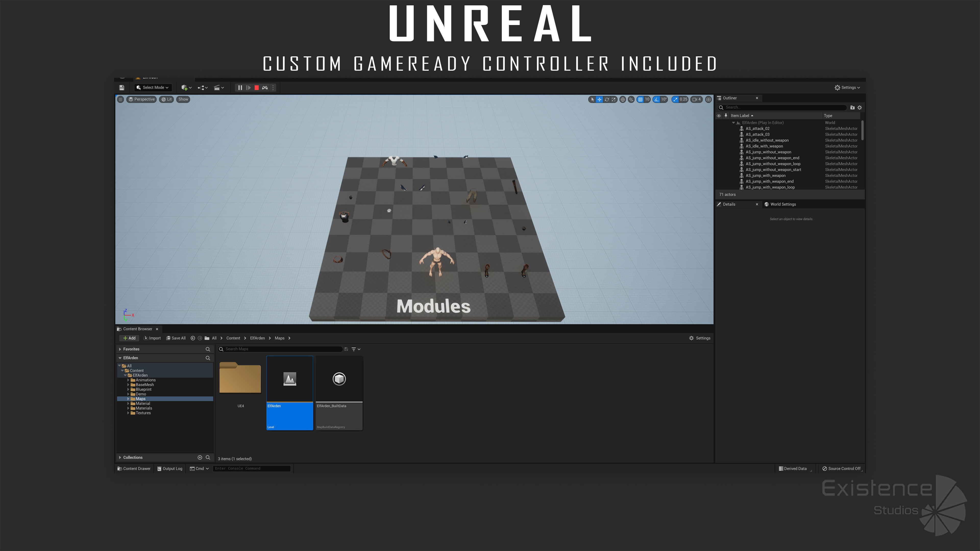Click the Import button in Content Browser
This screenshot has width=980, height=551.
[x=152, y=338]
